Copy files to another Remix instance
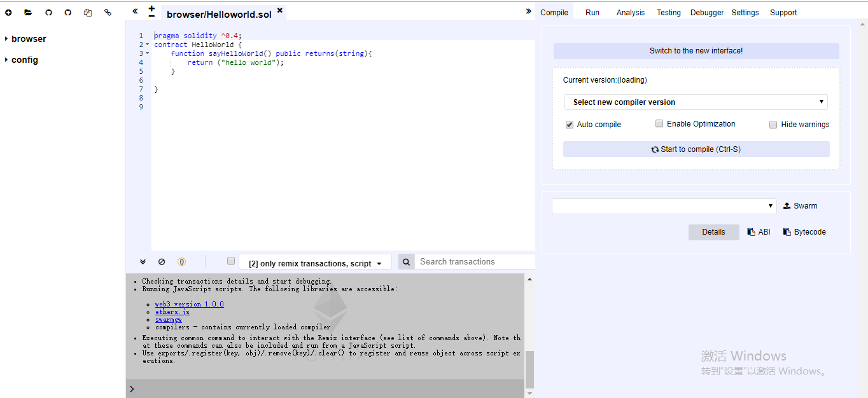The height and width of the screenshot is (398, 868). tap(87, 12)
